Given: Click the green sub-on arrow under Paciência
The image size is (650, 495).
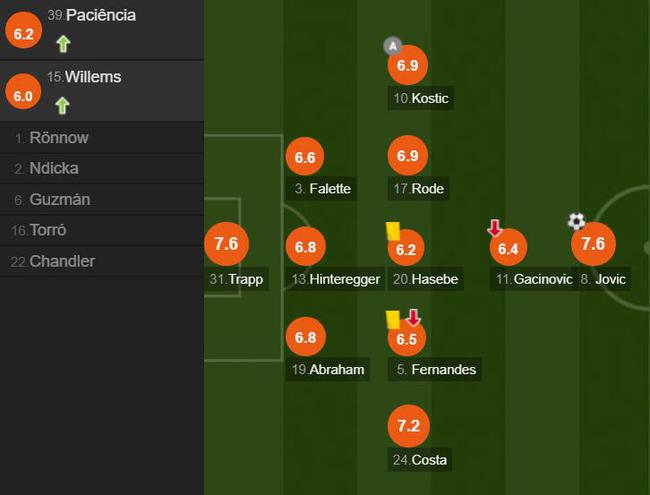Looking at the screenshot, I should pos(63,44).
